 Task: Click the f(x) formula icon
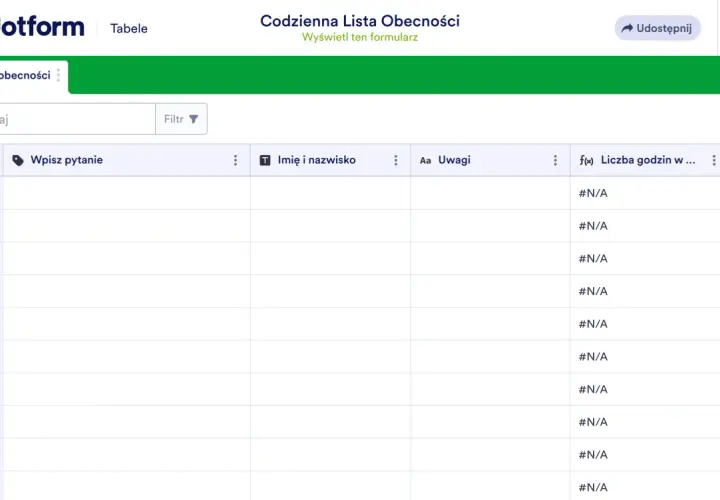tap(586, 160)
